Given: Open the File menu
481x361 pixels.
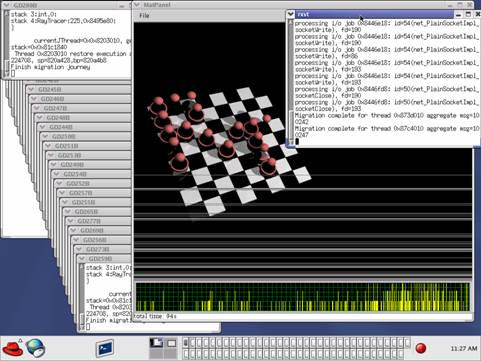Looking at the screenshot, I should coord(144,16).
